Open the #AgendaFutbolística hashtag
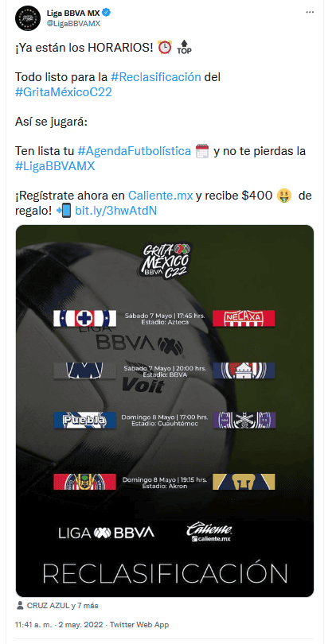Screen dimensions: 336x644 [134, 151]
